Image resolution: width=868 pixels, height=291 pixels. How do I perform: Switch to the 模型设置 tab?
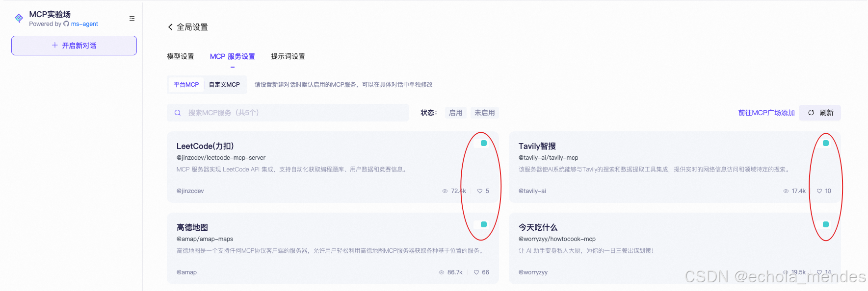tap(181, 56)
